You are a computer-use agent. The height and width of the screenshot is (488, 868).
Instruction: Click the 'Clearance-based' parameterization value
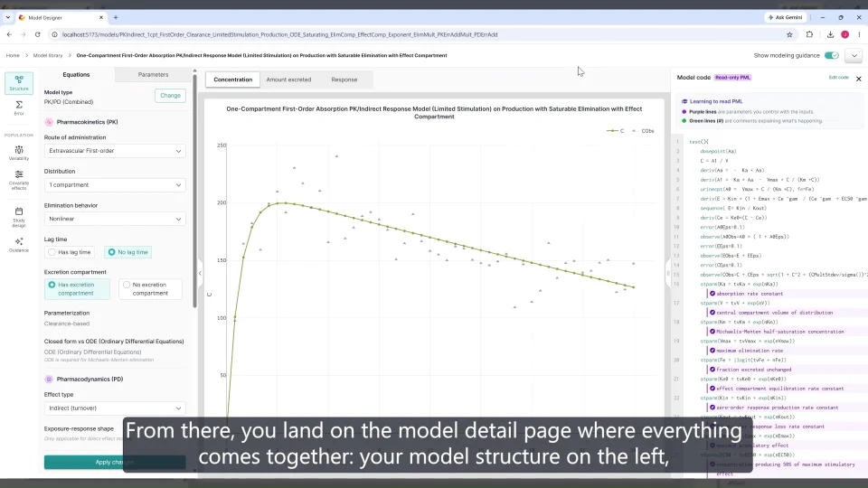[67, 324]
